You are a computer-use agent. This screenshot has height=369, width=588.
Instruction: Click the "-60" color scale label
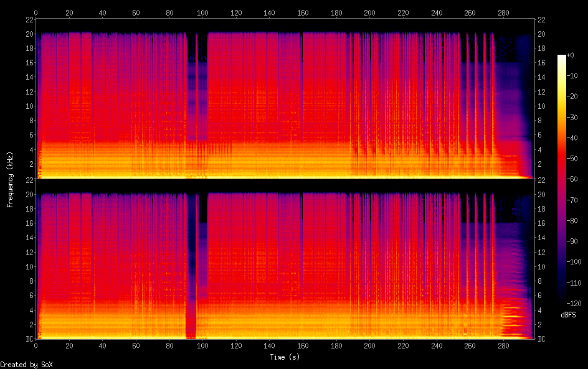tap(572, 179)
